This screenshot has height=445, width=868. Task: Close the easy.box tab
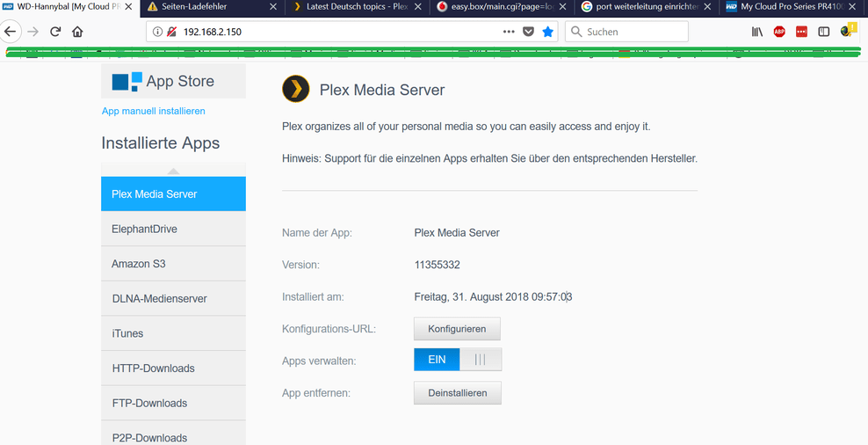562,7
